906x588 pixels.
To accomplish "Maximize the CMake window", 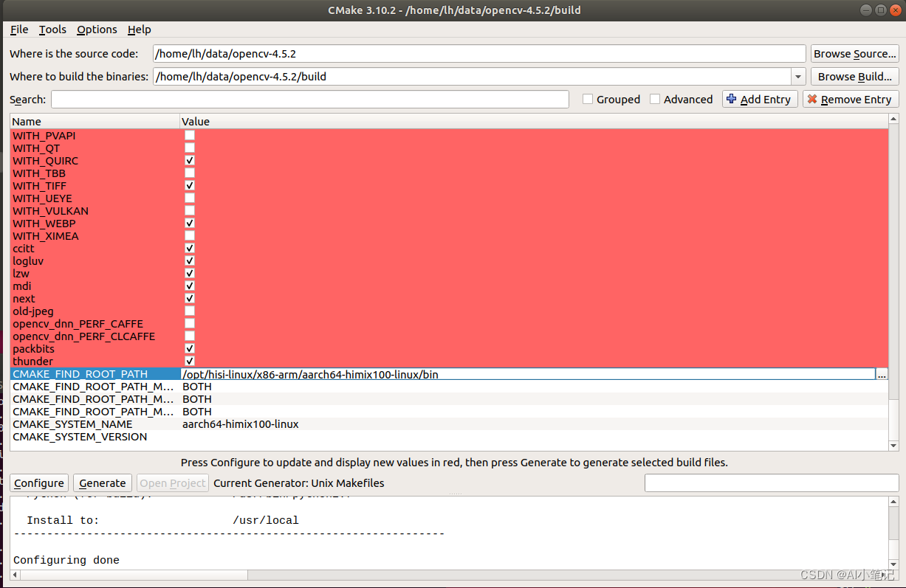I will (879, 10).
